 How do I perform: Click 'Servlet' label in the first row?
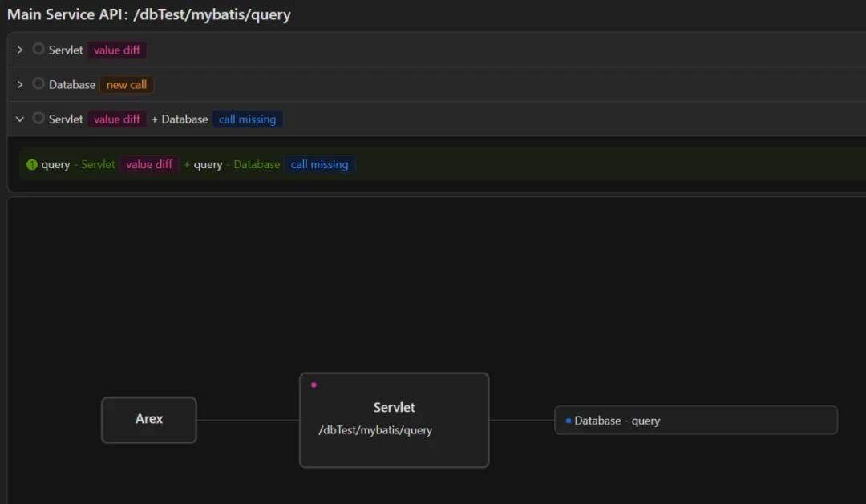click(x=66, y=50)
